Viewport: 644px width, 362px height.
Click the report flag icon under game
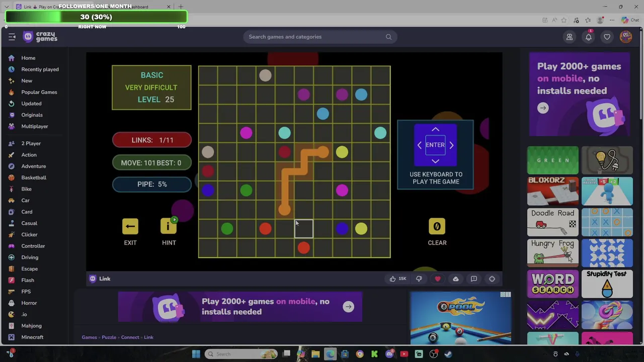click(474, 279)
